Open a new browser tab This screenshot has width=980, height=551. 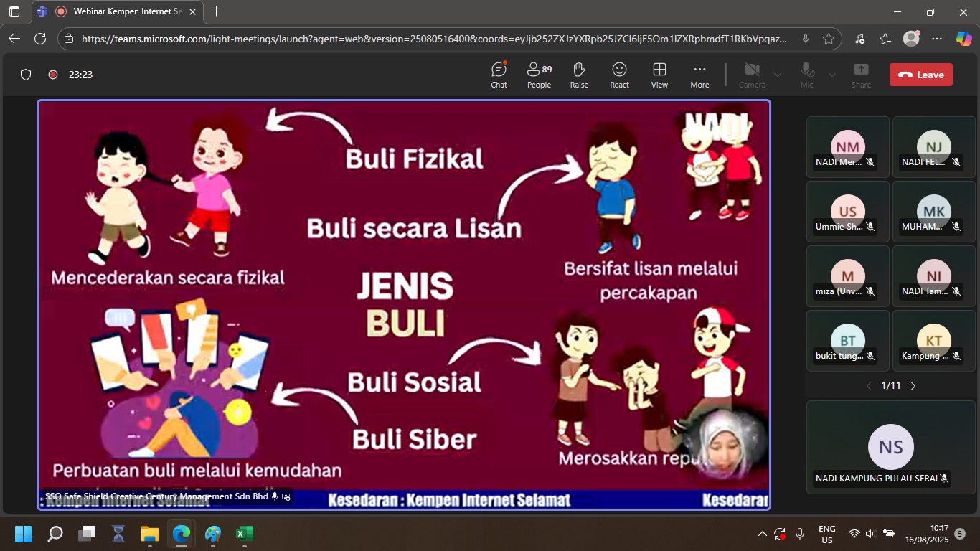coord(216,11)
